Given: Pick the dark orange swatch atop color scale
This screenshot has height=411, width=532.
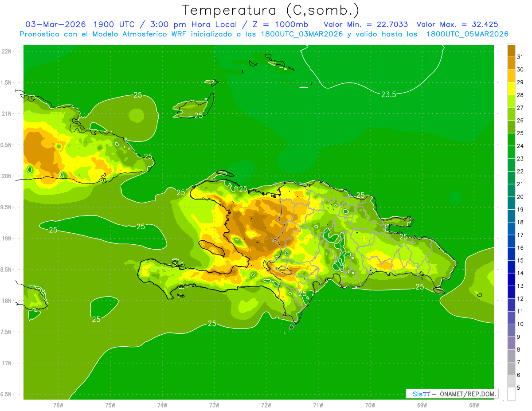Looking at the screenshot, I should pyautogui.click(x=511, y=51).
